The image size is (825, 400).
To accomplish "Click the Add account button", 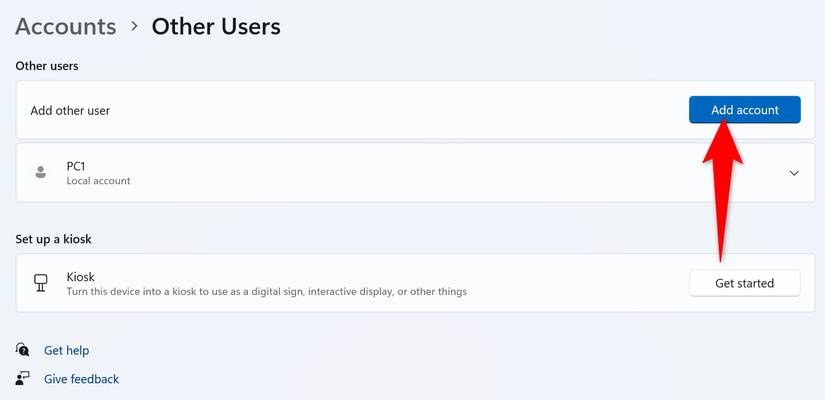I will click(x=744, y=110).
